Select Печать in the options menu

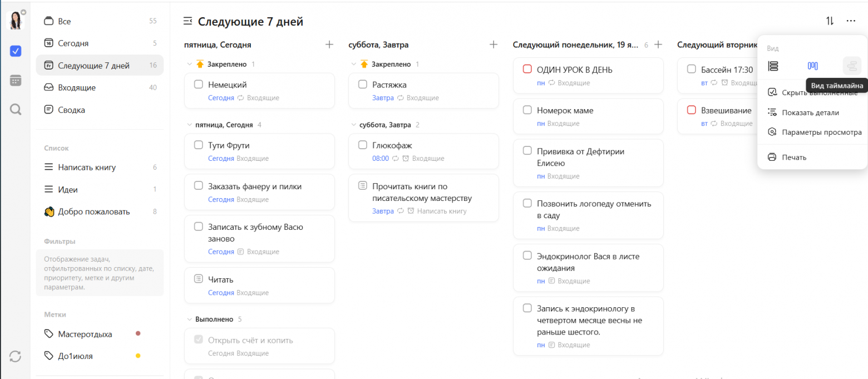(x=793, y=157)
